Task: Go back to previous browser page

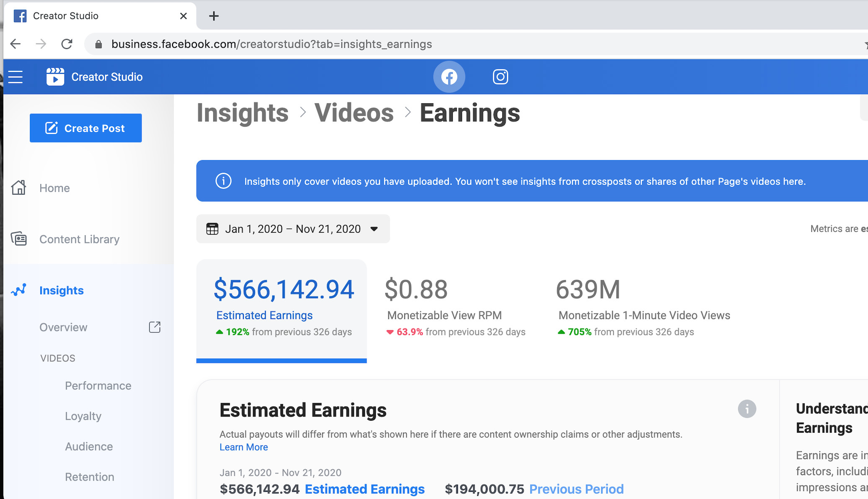Action: [x=15, y=44]
